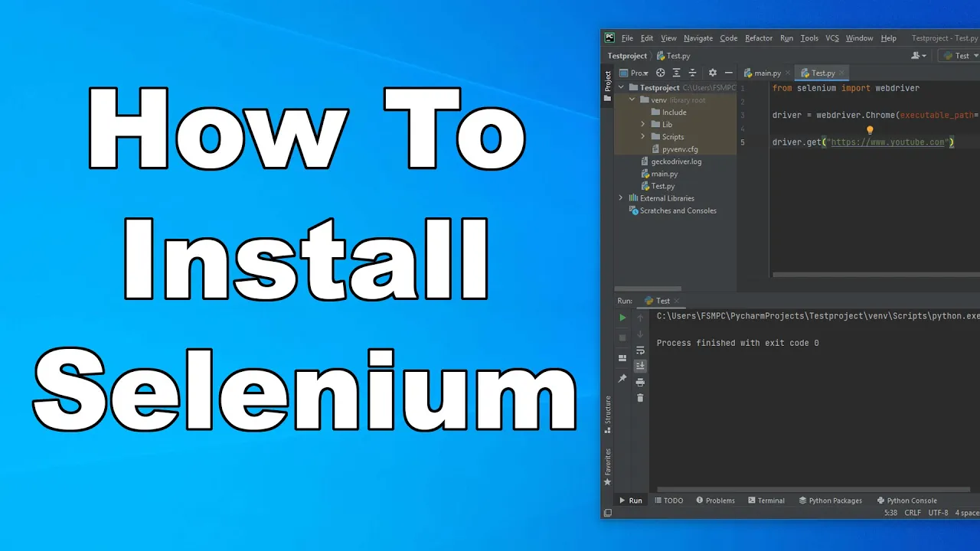Image resolution: width=980 pixels, height=551 pixels.
Task: Open Python Packages tool window
Action: click(x=831, y=500)
